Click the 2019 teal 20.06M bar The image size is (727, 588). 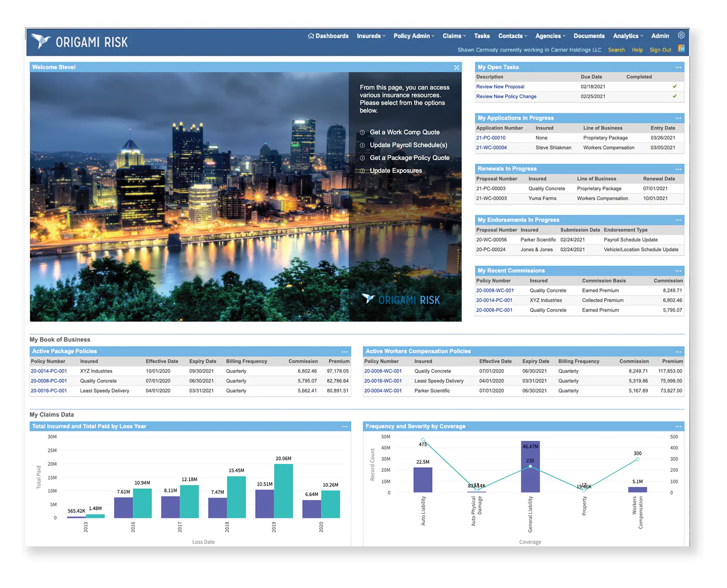tap(283, 491)
